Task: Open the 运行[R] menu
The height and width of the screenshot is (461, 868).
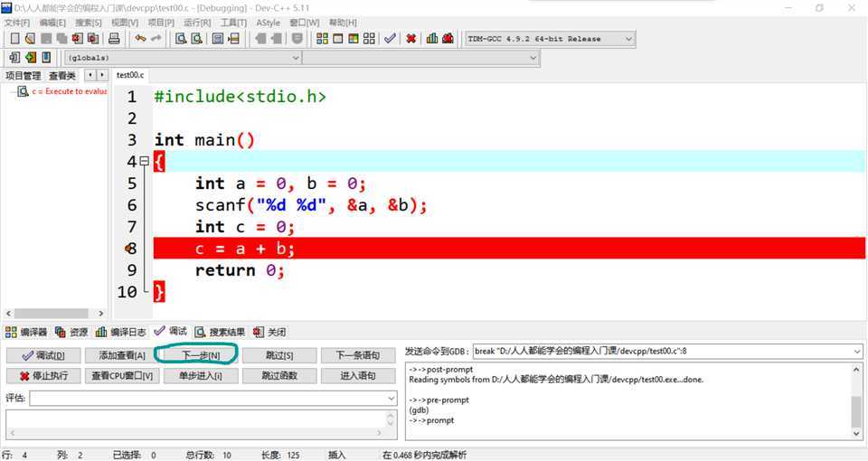Action: click(x=197, y=23)
